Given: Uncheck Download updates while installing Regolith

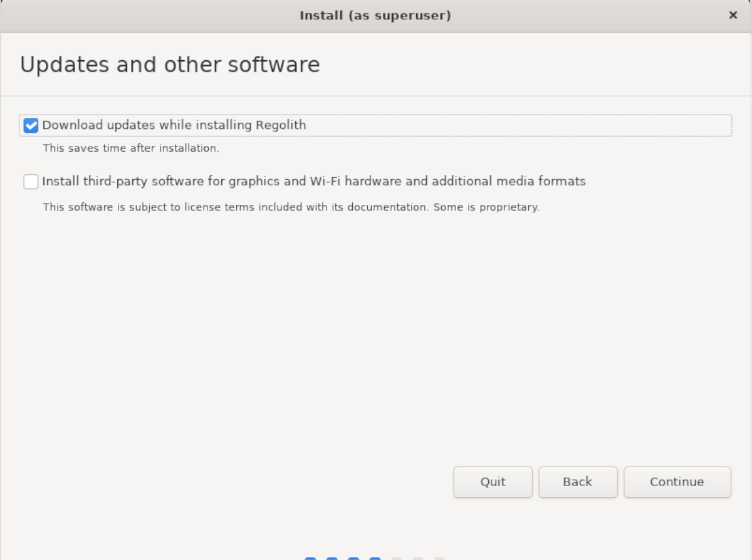Looking at the screenshot, I should point(31,126).
